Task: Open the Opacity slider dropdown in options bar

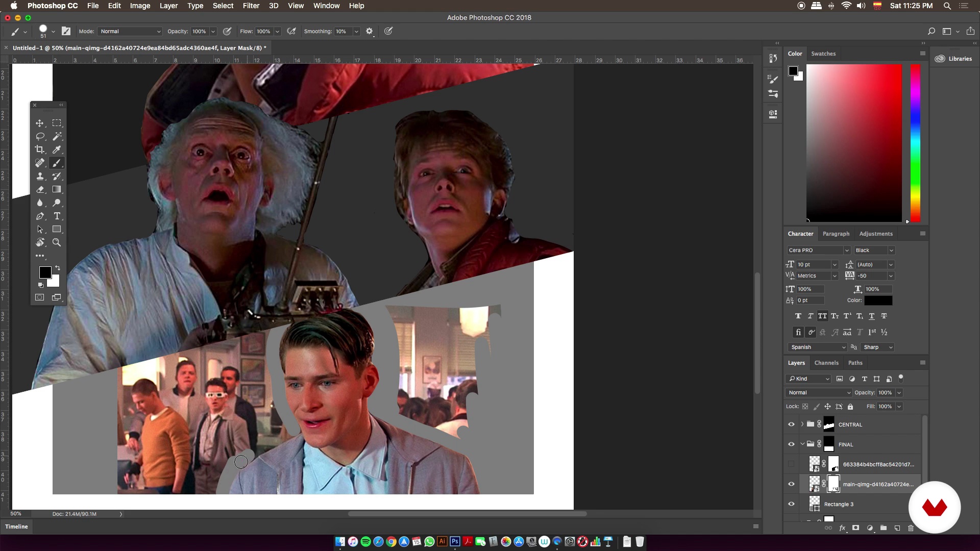Action: pos(213,32)
